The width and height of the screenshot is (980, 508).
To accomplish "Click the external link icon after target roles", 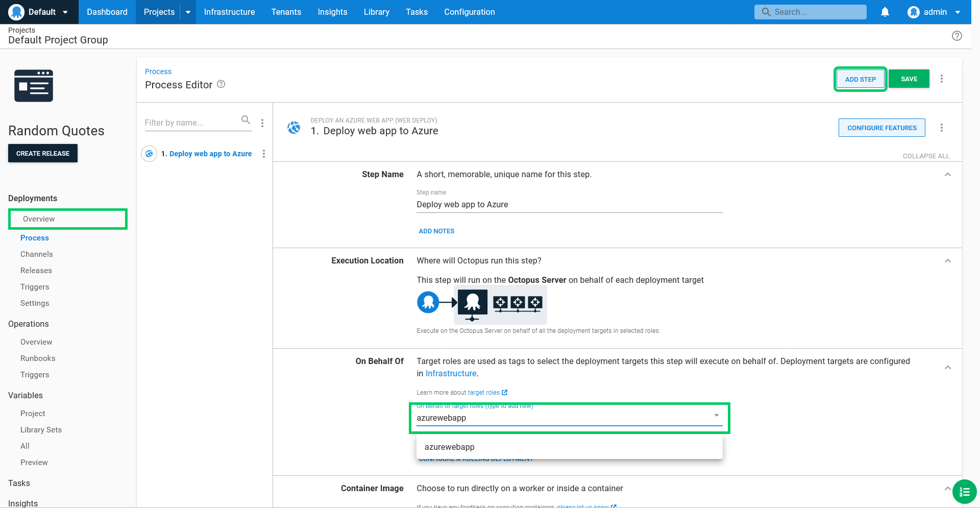I will coord(505,393).
